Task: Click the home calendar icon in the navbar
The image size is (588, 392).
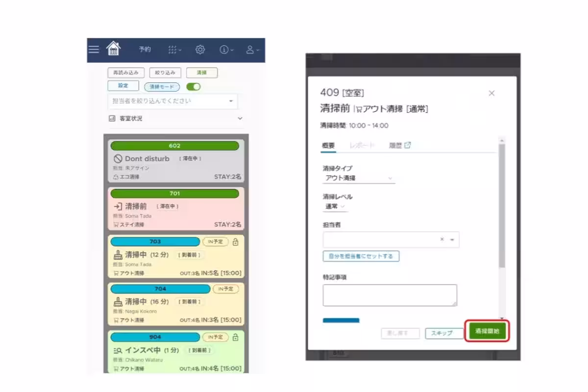Action: tap(114, 49)
